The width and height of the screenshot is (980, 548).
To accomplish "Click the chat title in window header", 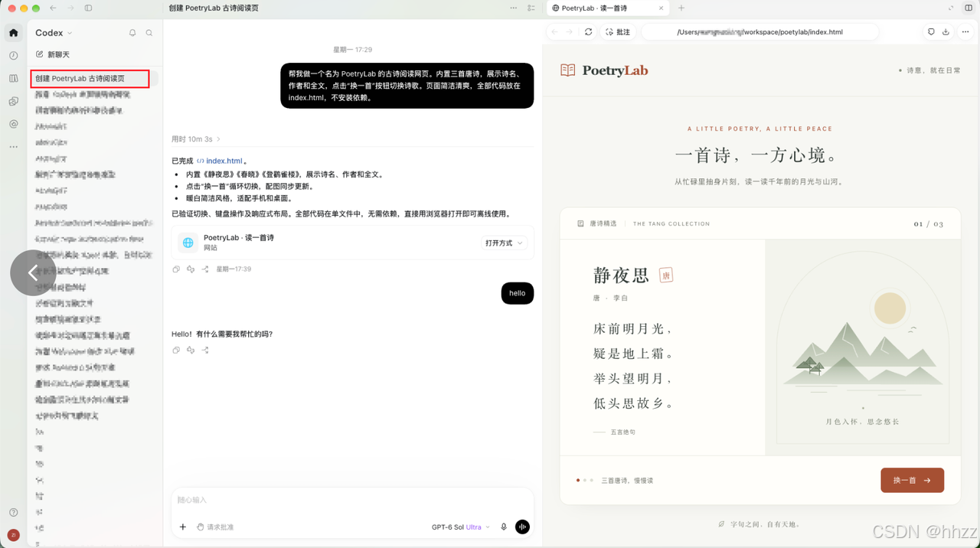I will [x=214, y=8].
